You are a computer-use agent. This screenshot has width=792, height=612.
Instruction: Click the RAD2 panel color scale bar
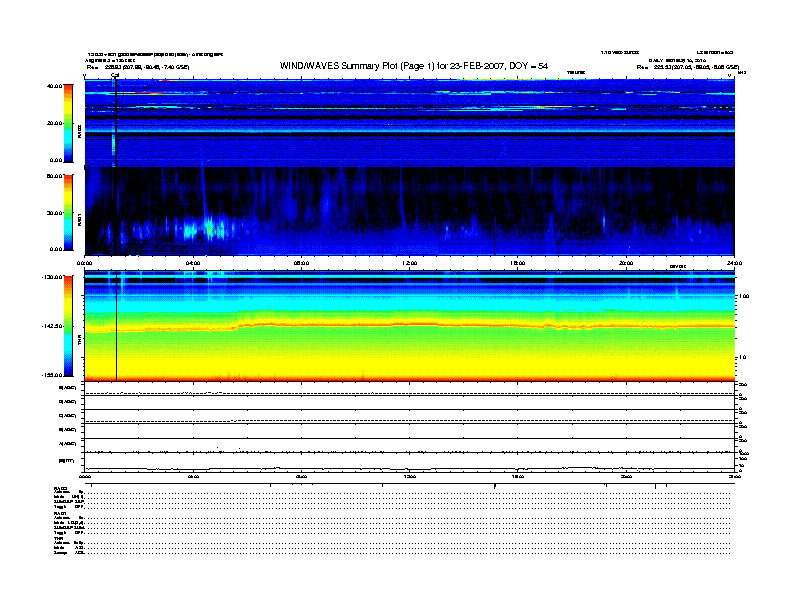[68, 123]
